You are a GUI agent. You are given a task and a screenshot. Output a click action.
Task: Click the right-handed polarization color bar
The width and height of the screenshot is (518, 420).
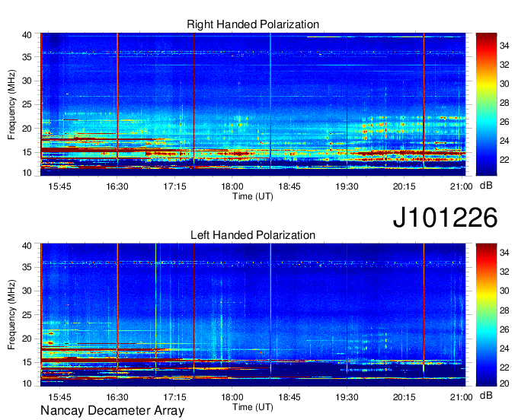(x=486, y=104)
